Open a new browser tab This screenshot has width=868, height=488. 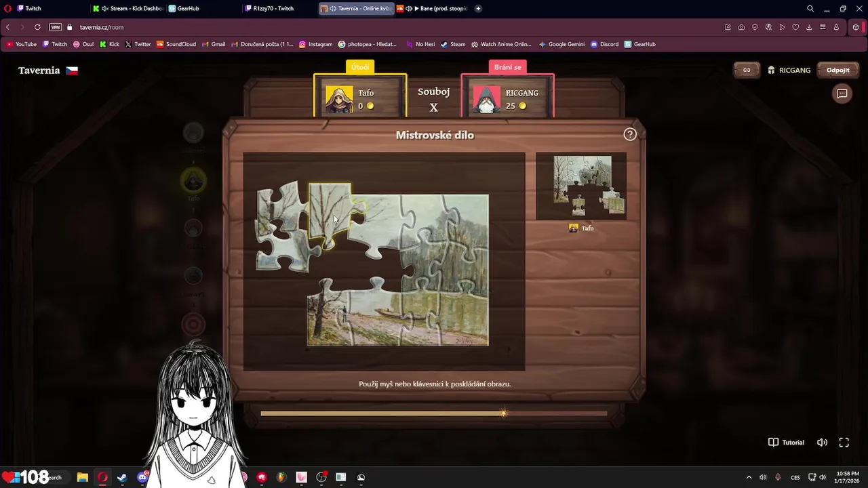[478, 9]
